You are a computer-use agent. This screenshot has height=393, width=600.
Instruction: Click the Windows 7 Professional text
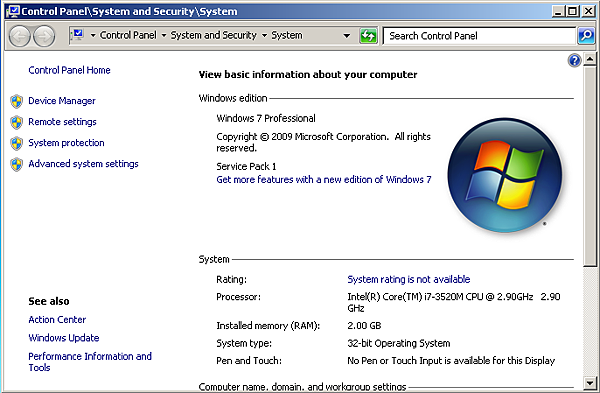pyautogui.click(x=266, y=118)
